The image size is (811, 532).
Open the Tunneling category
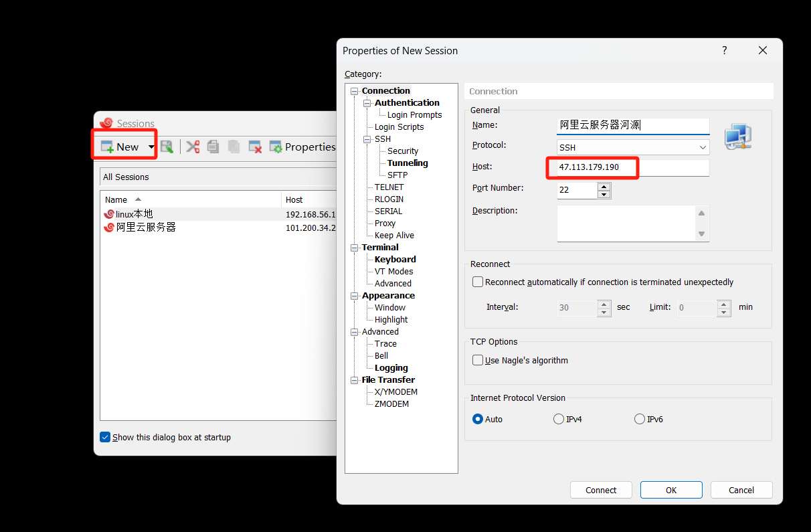[x=408, y=163]
